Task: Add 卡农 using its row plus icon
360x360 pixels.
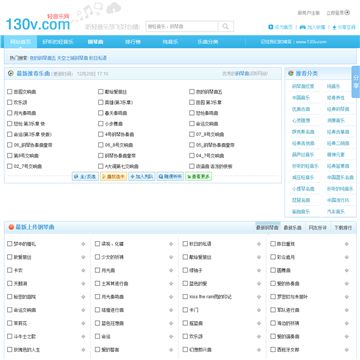Action: [83, 270]
